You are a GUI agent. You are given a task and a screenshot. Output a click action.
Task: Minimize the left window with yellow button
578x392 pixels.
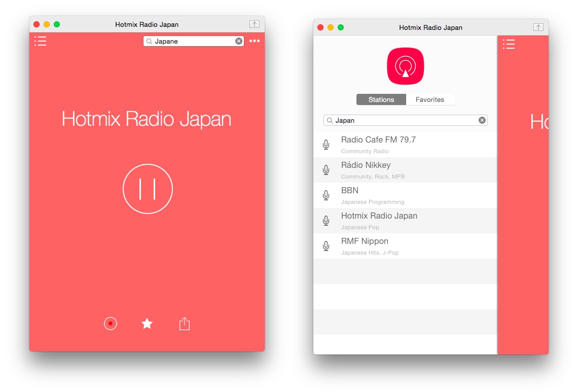tap(47, 24)
